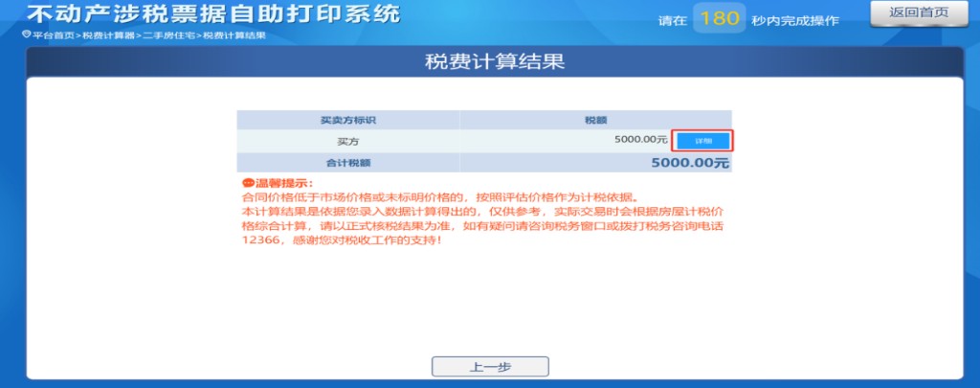Viewport: 980px width, 388px height.
Task: Click the chat bubble icon beside 温馨提示
Action: coord(248,183)
